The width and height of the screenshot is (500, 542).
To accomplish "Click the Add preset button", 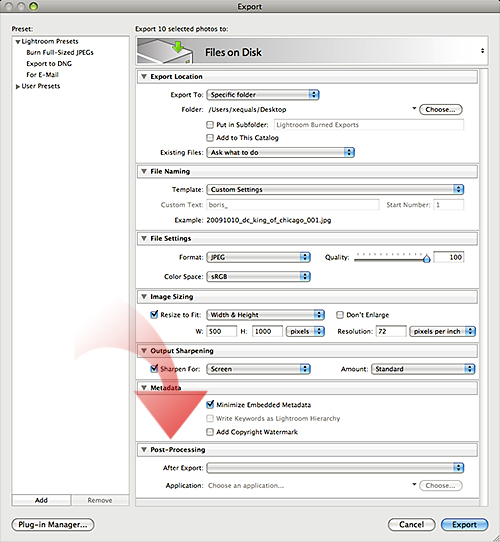I will pos(41,500).
